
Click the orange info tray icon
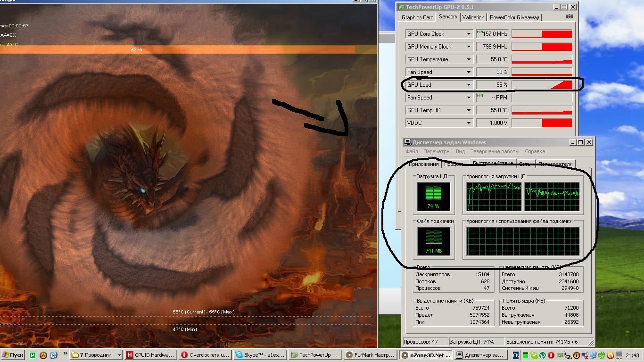coord(577,355)
